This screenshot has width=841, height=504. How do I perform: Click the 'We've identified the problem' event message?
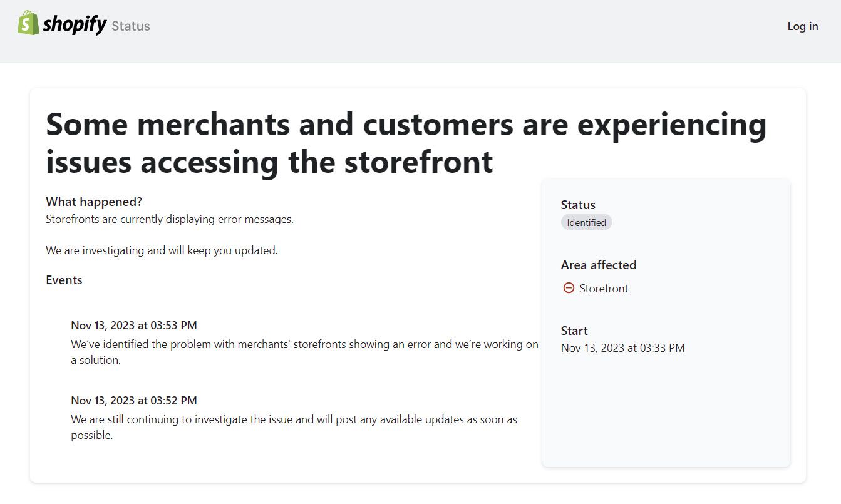pos(304,352)
